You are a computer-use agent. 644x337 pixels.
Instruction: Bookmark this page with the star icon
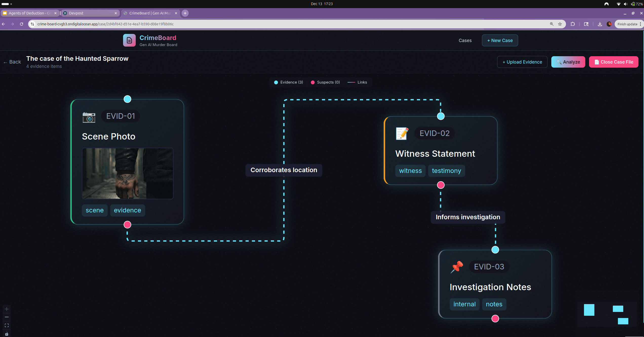[560, 24]
